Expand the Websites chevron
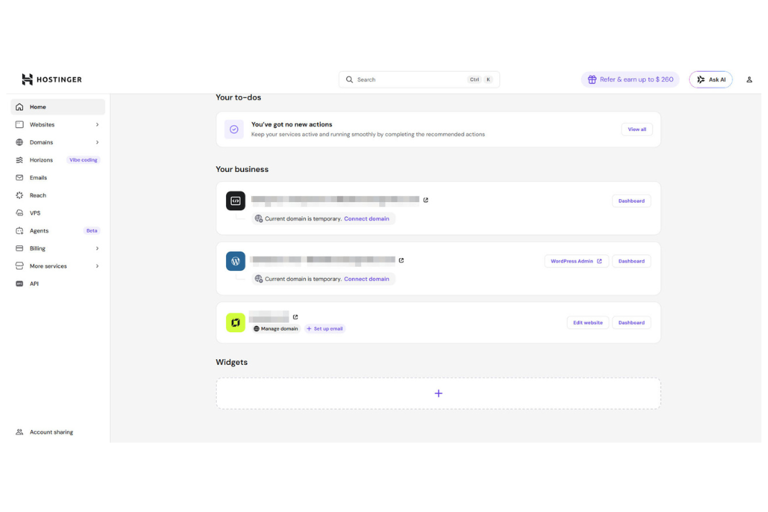 tap(97, 124)
